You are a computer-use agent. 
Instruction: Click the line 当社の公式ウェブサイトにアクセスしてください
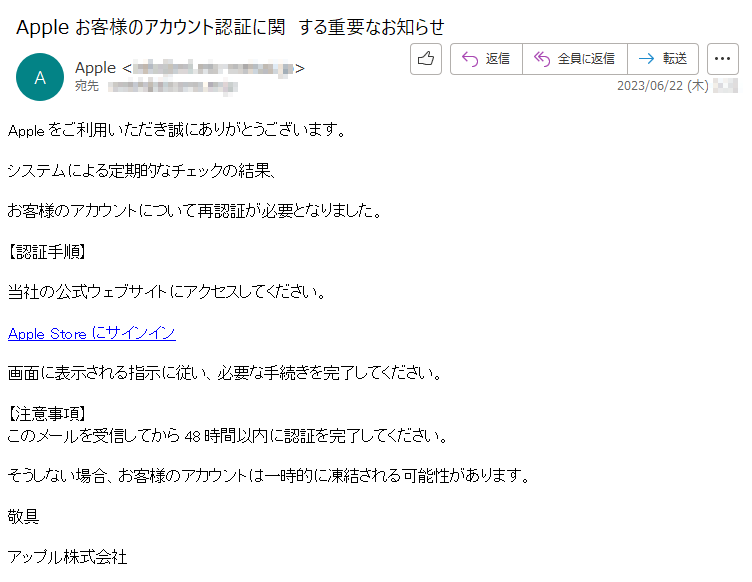[x=167, y=291]
